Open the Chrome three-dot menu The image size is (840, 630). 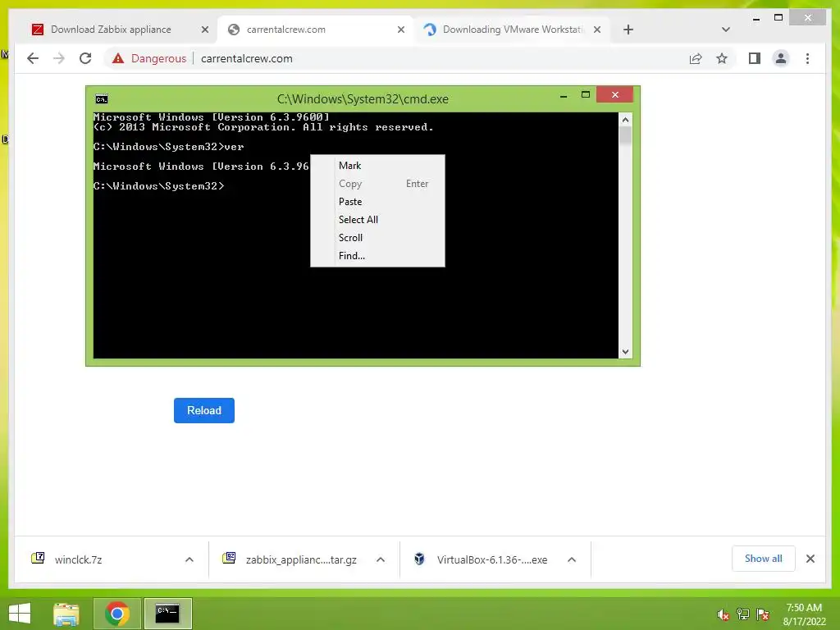(x=807, y=58)
